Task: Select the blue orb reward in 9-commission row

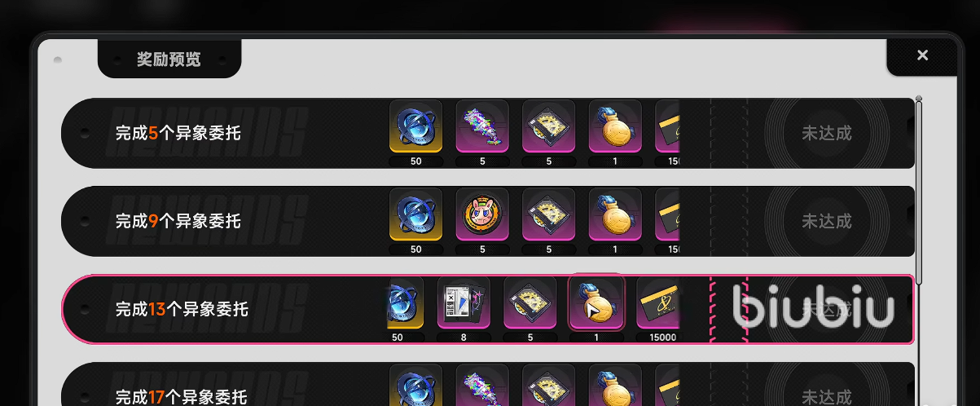Action: tap(416, 214)
